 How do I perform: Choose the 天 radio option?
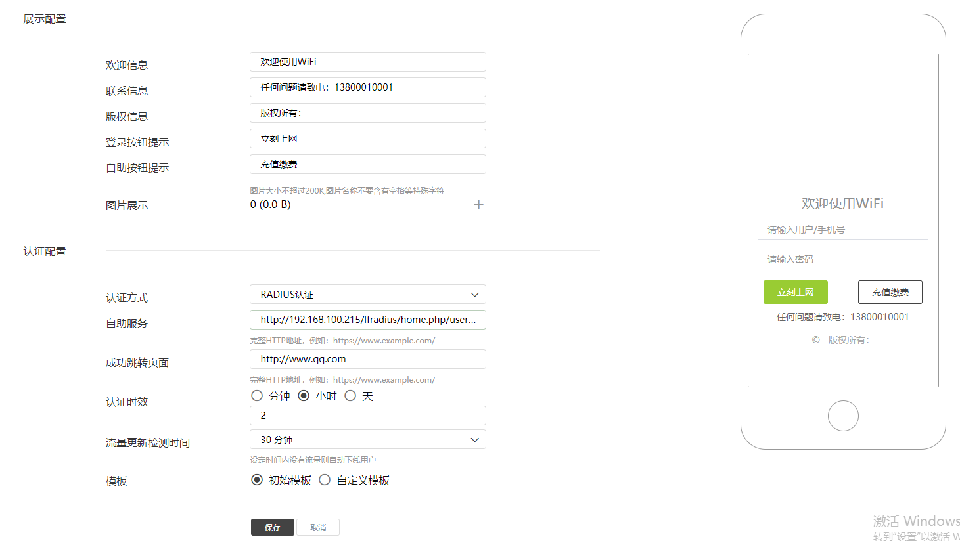click(350, 396)
